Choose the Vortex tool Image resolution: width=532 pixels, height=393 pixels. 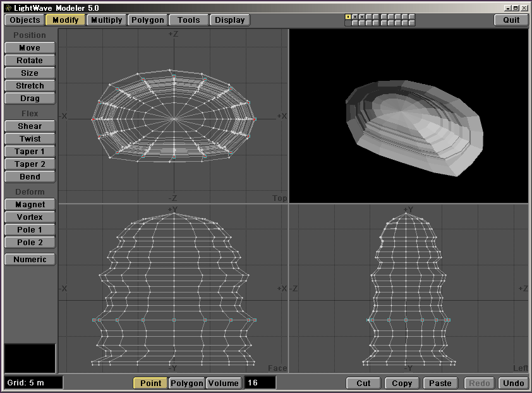pyautogui.click(x=30, y=217)
